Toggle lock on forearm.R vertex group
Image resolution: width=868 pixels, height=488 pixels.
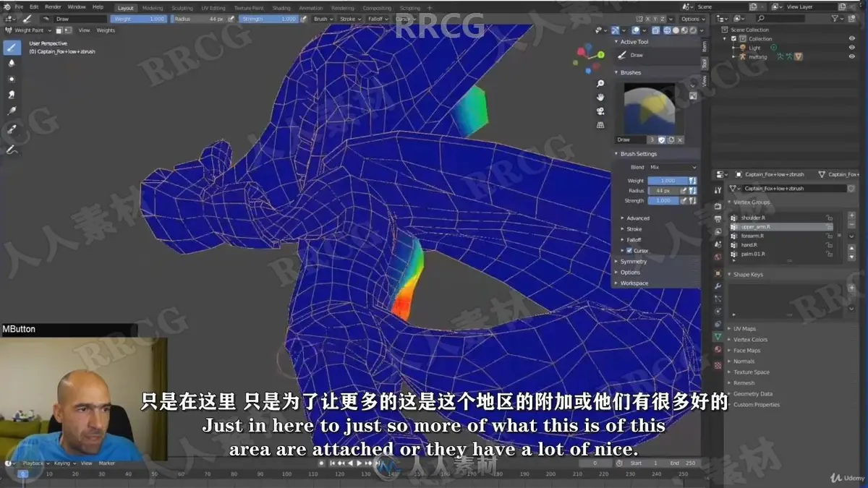[830, 236]
